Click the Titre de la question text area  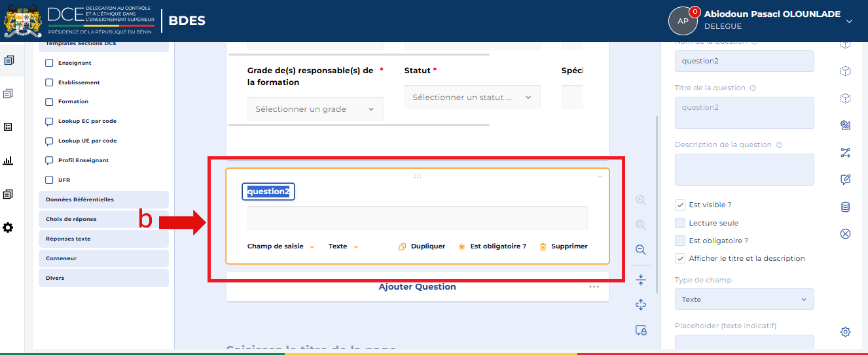point(744,113)
